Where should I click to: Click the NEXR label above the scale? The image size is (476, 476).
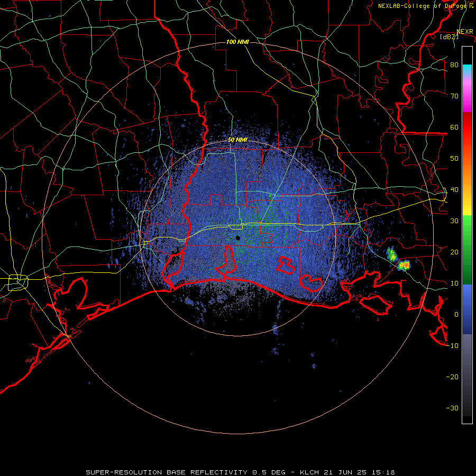pyautogui.click(x=465, y=32)
